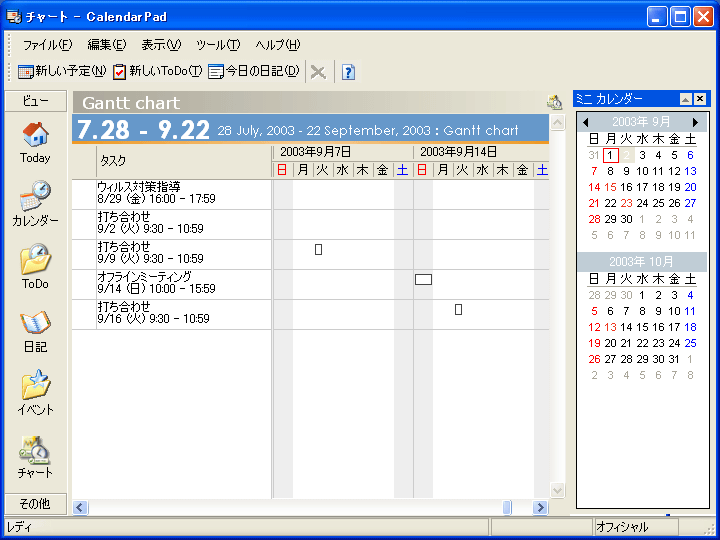Open the ファイル menu
720x540 pixels.
[x=47, y=45]
